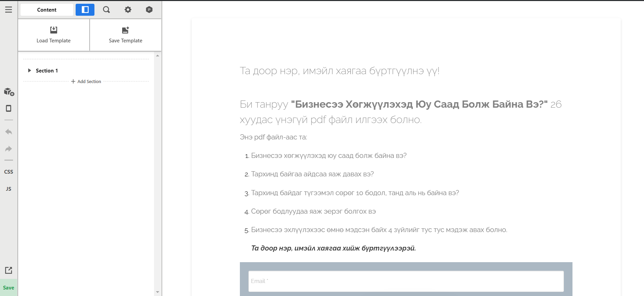This screenshot has height=296, width=644.
Task: Undo the last change
Action: click(x=9, y=132)
